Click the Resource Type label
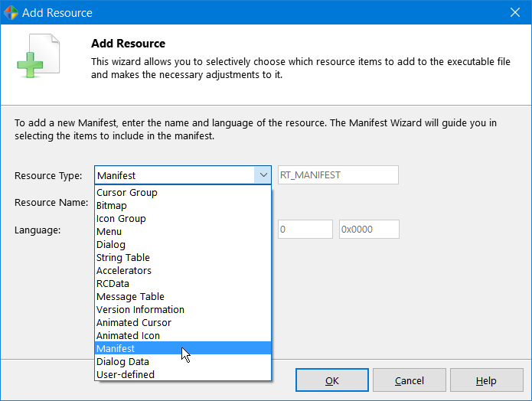Viewport: 532px width, 401px height. pyautogui.click(x=48, y=176)
